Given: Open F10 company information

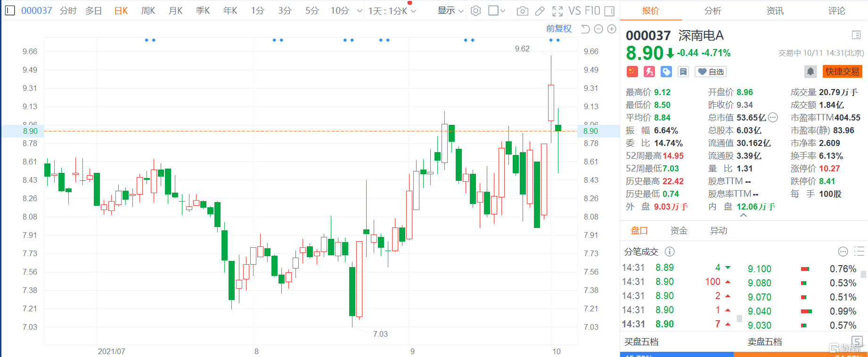Looking at the screenshot, I should 592,11.
